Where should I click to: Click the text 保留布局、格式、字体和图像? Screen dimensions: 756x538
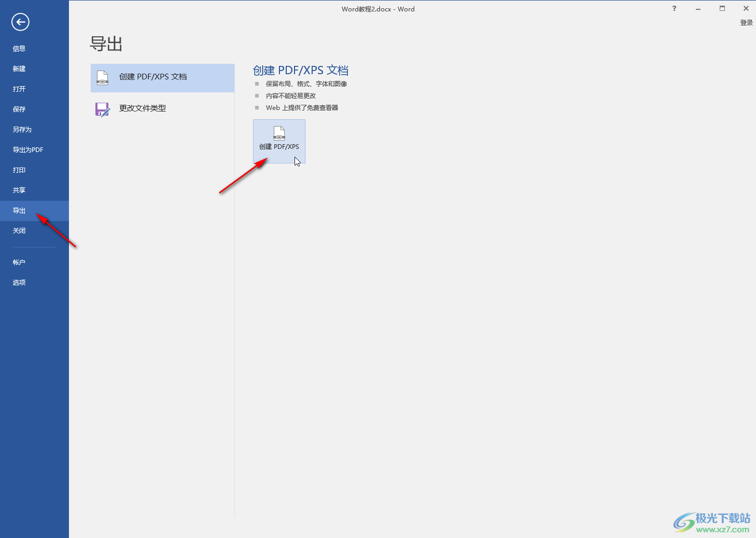[306, 84]
